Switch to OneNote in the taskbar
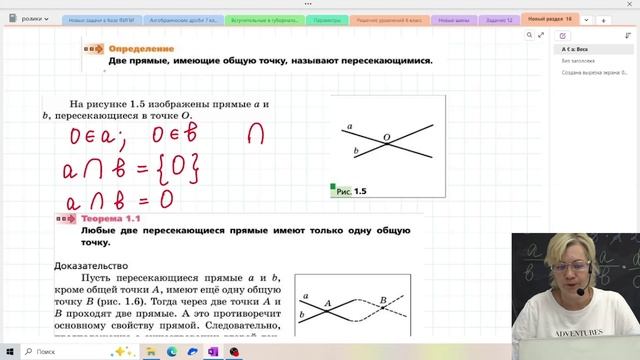Viewport: 640px width, 360px height. pos(213,351)
